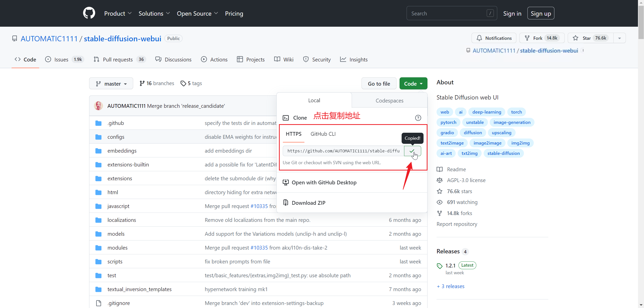This screenshot has height=308, width=644.
Task: Expand the Product navigation menu
Action: coord(118,14)
